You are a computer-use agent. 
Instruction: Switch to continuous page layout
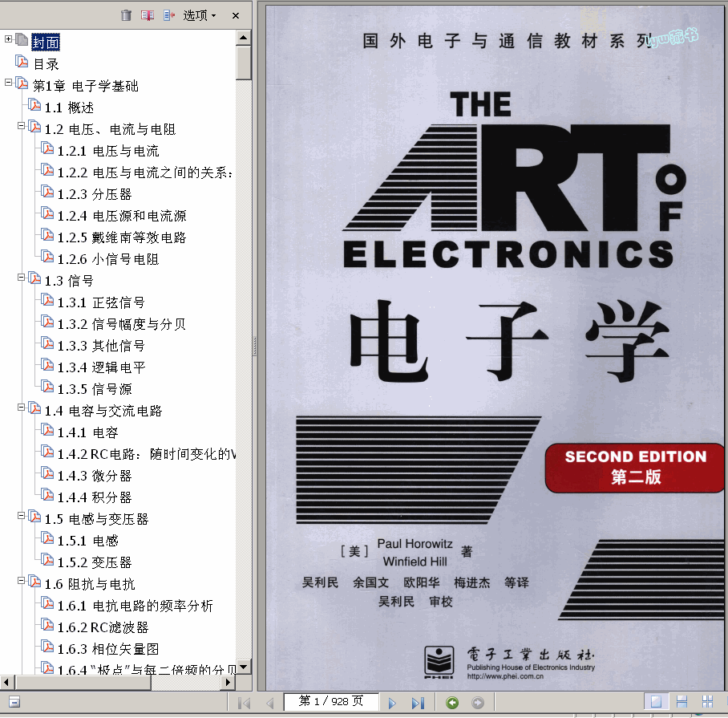(x=681, y=701)
